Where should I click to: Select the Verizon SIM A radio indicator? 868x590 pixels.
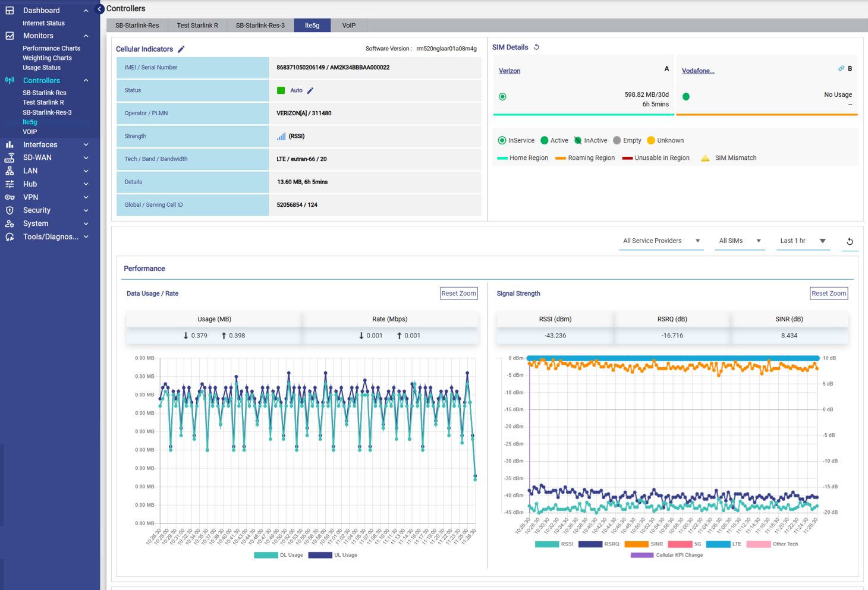tap(503, 96)
